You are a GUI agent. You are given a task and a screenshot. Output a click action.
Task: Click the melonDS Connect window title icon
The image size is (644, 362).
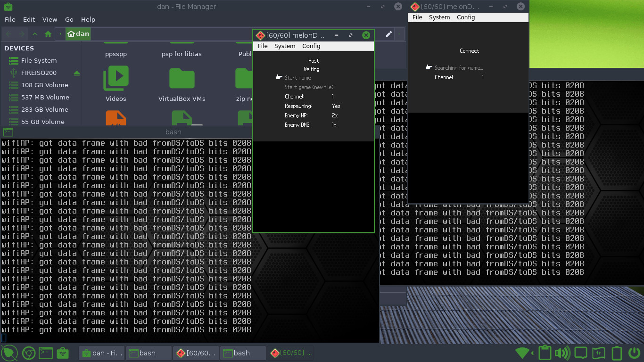pos(415,7)
